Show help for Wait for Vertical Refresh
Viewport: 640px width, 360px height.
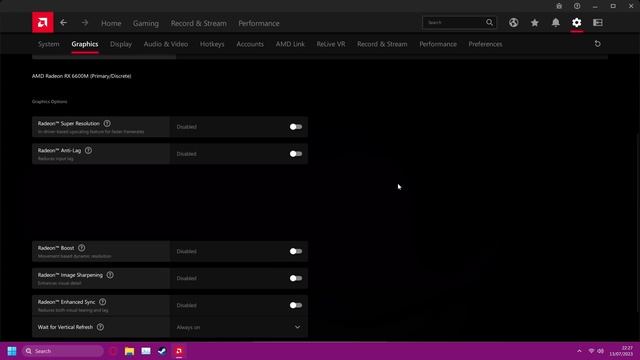[100, 327]
